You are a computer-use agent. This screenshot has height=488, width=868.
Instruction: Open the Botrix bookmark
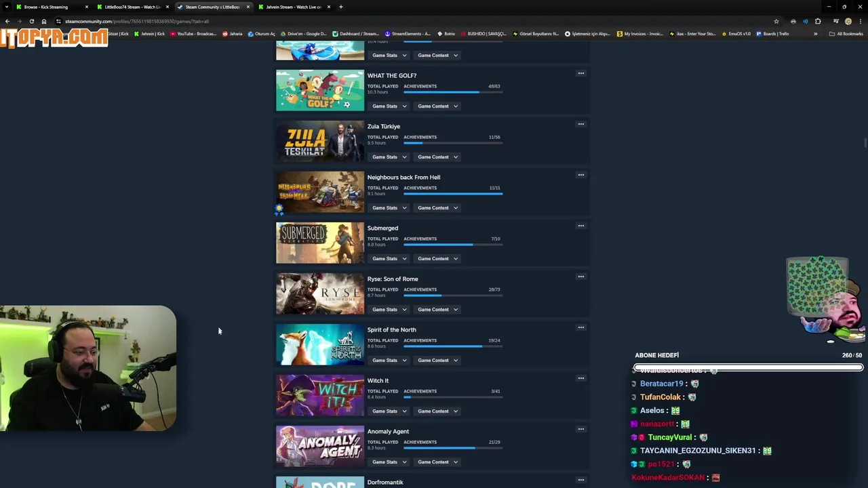(x=446, y=34)
